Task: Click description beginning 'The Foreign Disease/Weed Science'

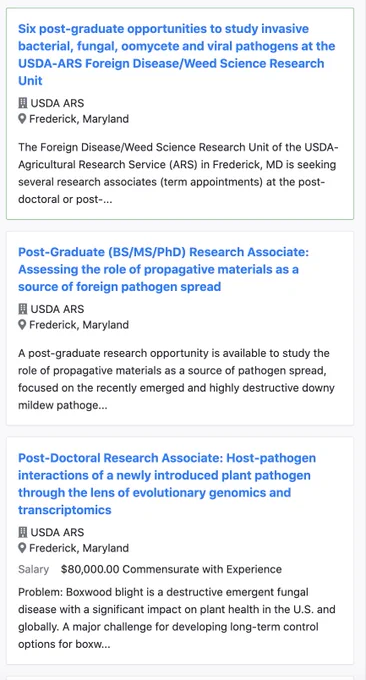Action: click(x=178, y=173)
